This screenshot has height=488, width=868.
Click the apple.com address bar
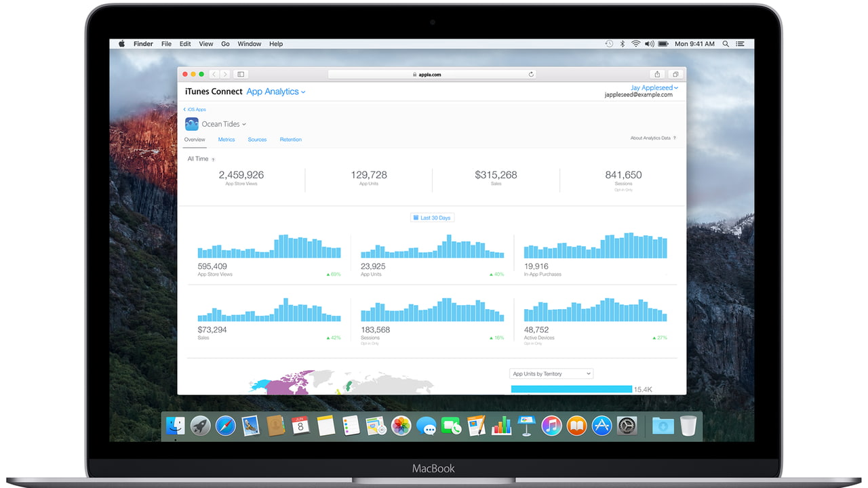pyautogui.click(x=432, y=75)
